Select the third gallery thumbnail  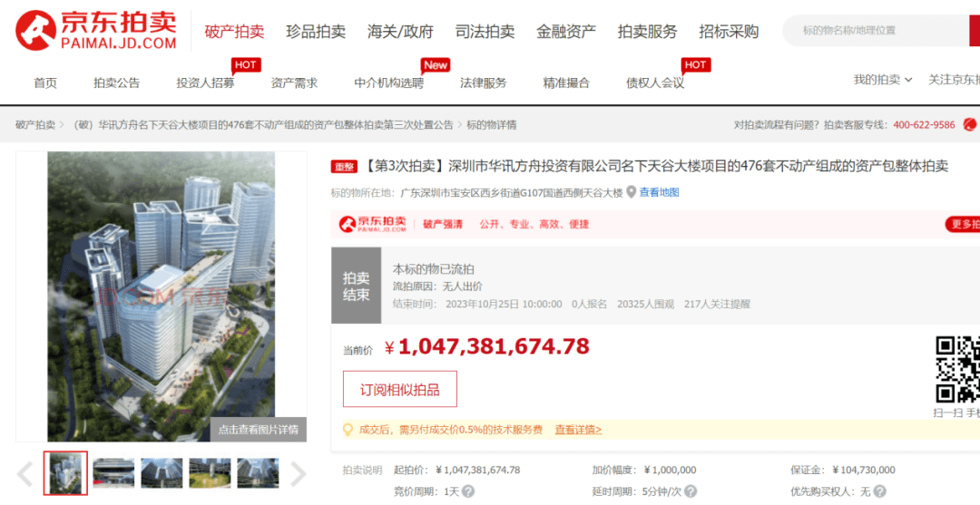tap(162, 473)
